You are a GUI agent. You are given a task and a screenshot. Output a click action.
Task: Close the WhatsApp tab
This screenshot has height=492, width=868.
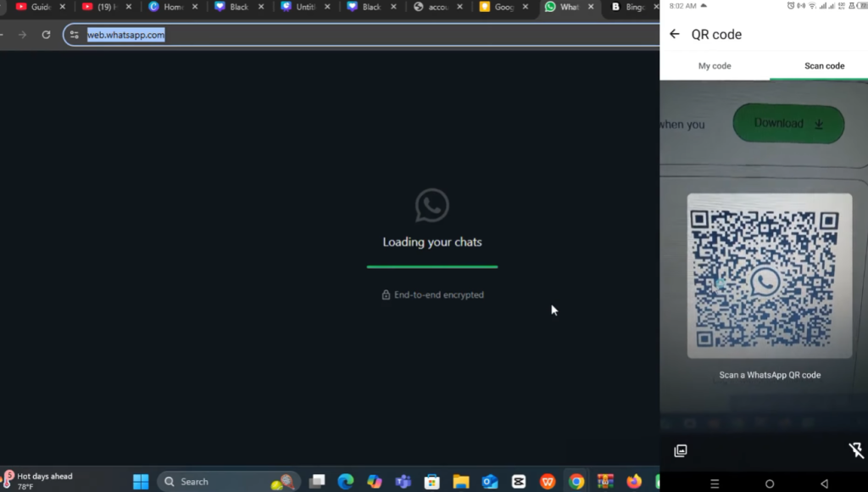click(x=591, y=7)
